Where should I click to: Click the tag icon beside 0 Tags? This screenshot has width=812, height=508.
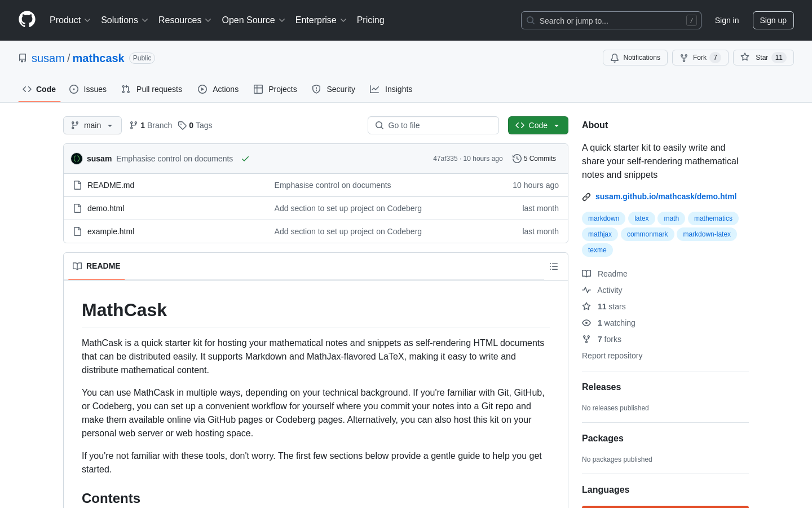coord(182,125)
